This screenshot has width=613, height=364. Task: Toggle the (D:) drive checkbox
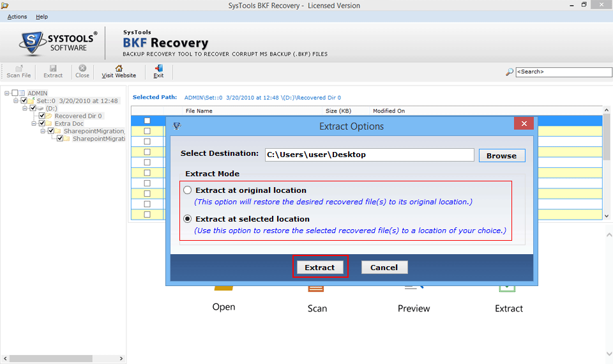pyautogui.click(x=33, y=108)
